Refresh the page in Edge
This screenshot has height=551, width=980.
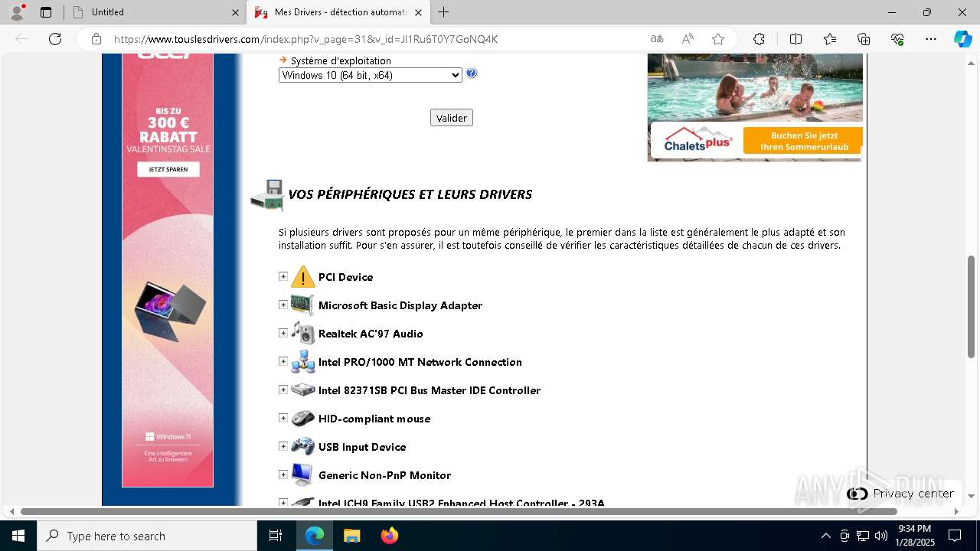pyautogui.click(x=55, y=39)
